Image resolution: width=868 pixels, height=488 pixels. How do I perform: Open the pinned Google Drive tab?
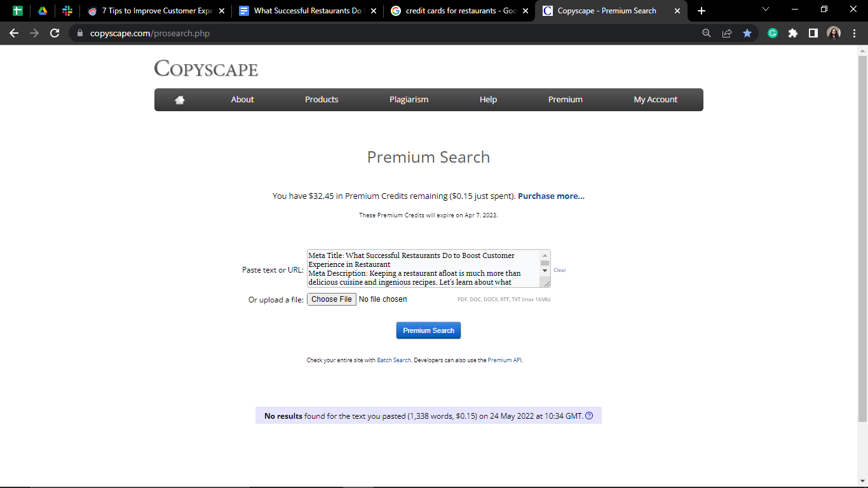[x=43, y=11]
